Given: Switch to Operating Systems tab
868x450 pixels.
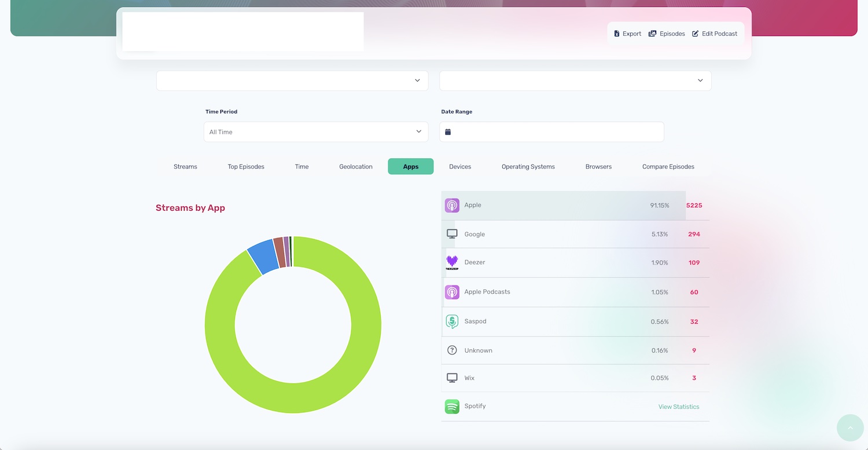Looking at the screenshot, I should click(x=528, y=167).
